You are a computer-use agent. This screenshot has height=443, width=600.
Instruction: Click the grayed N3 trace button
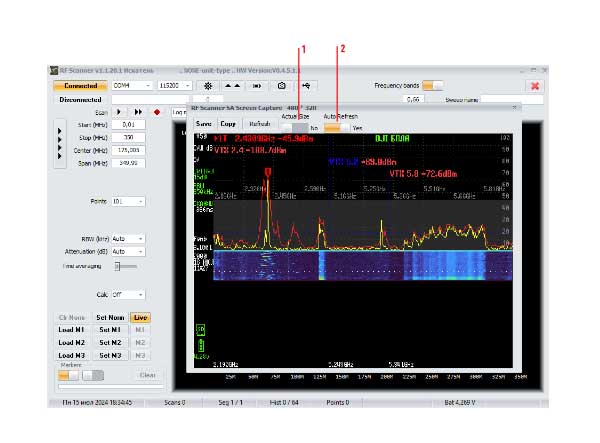pyautogui.click(x=140, y=355)
